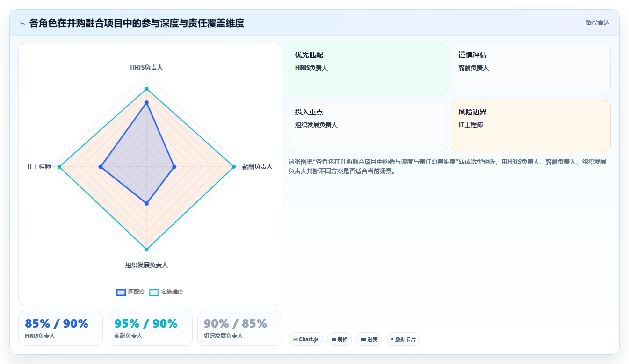The width and height of the screenshot is (629, 364).
Task: Open the 谨慎评估 card
Action: pos(531,69)
